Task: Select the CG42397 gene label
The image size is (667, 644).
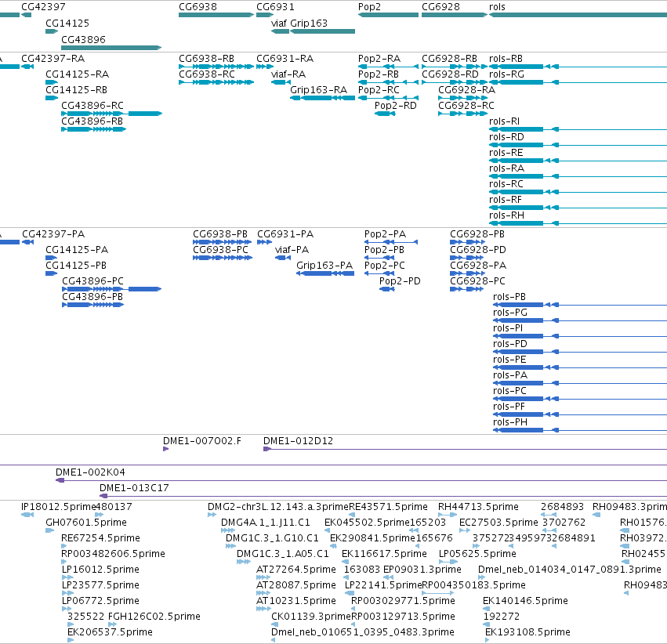Action: coord(43,7)
